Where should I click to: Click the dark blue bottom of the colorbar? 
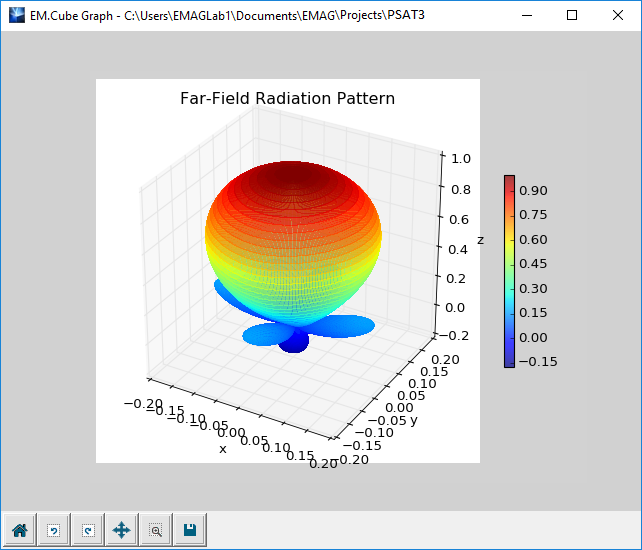tap(509, 360)
